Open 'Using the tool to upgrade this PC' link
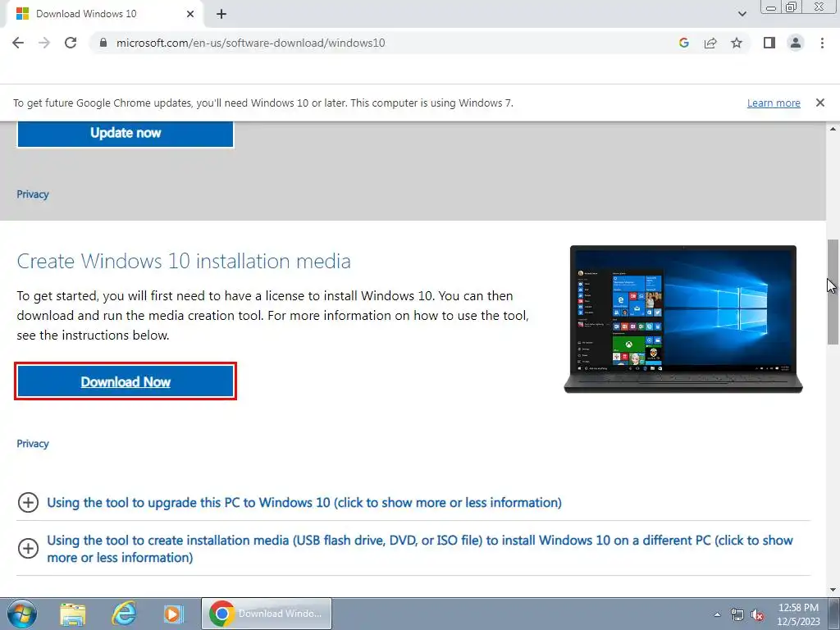Image resolution: width=840 pixels, height=630 pixels. click(304, 503)
